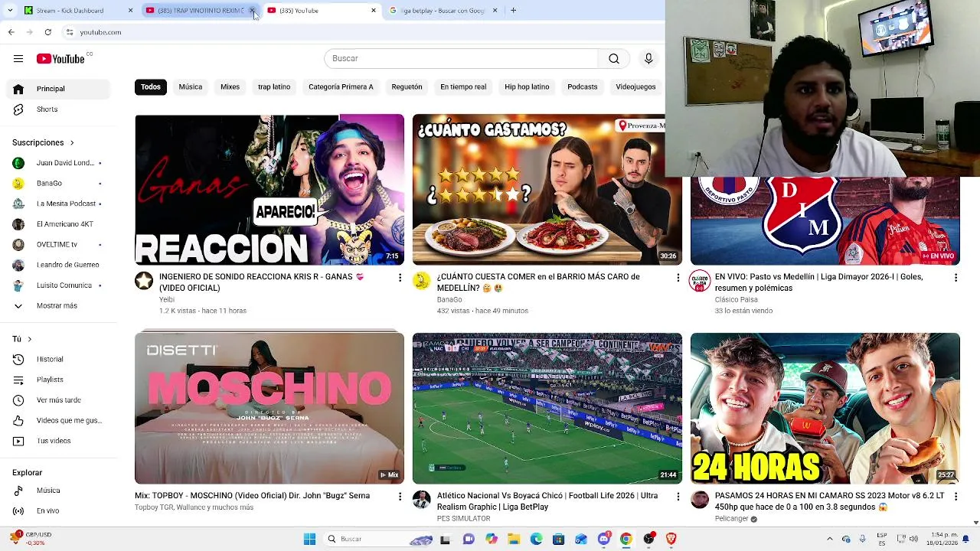Open options menu for Kris R Ganas video
The image size is (980, 551).
point(400,278)
